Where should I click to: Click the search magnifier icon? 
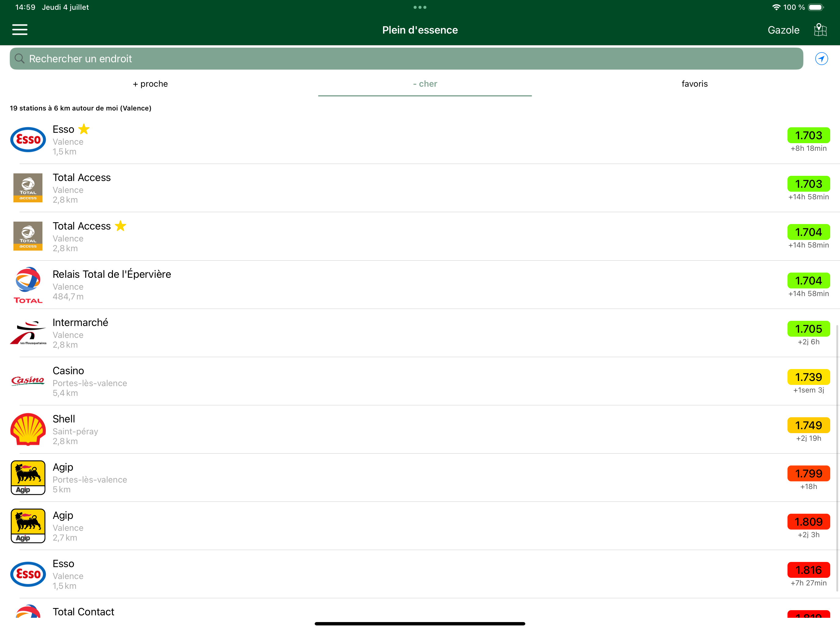coord(19,59)
